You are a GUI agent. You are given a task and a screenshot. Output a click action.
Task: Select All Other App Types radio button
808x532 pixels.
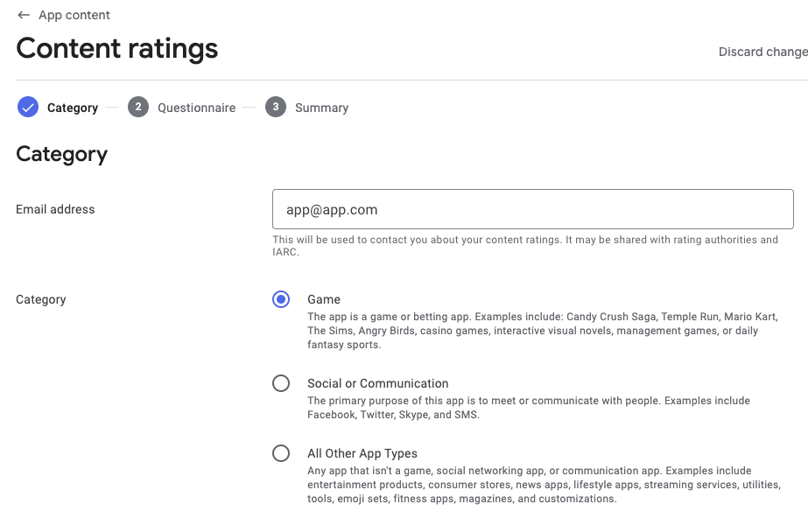[x=281, y=453]
